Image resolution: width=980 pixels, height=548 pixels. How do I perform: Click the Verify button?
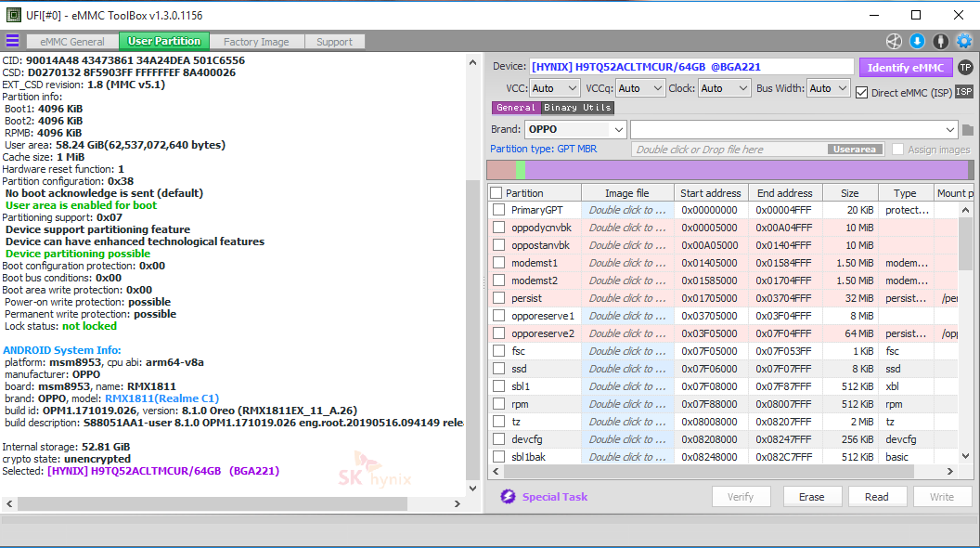(x=741, y=497)
